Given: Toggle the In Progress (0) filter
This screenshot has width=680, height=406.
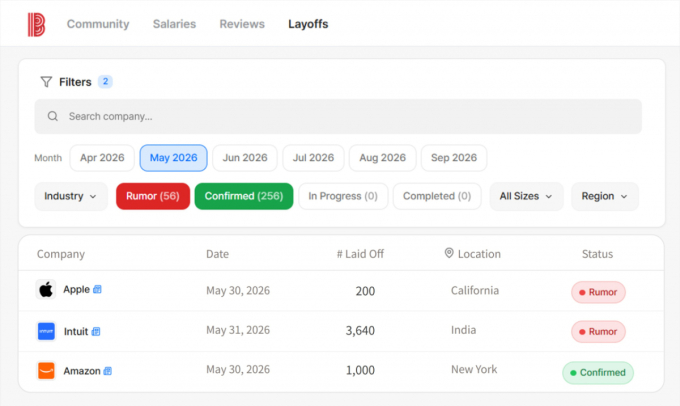Looking at the screenshot, I should (x=343, y=196).
